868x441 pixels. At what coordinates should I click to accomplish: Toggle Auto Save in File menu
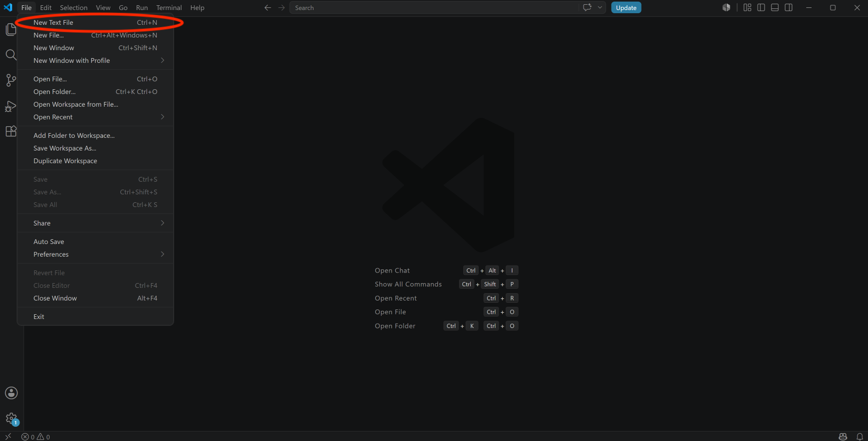pos(96,242)
